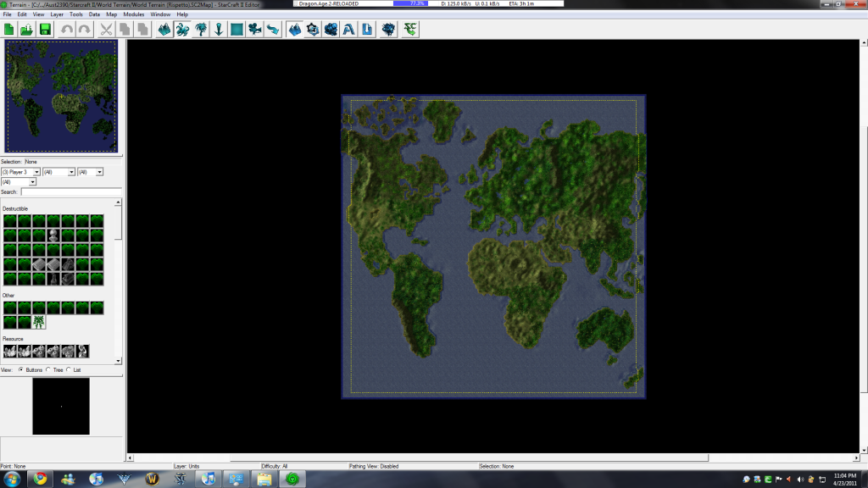Image resolution: width=868 pixels, height=488 pixels.
Task: Create a new map document
Action: 8,30
